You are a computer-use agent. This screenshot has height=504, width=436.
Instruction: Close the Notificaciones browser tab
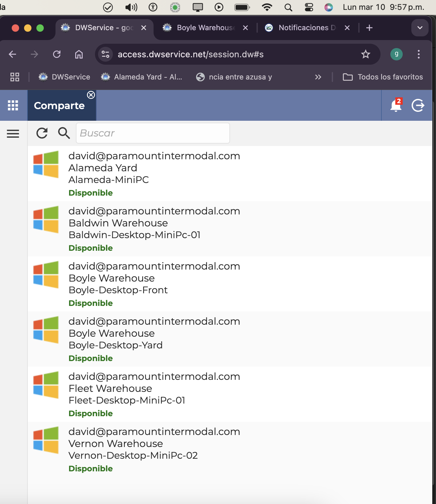(347, 28)
